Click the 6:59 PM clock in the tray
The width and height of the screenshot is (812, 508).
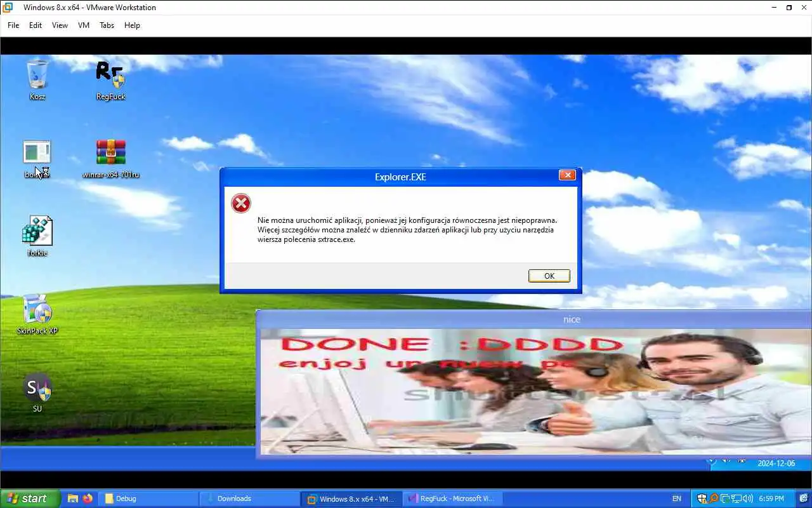[771, 498]
